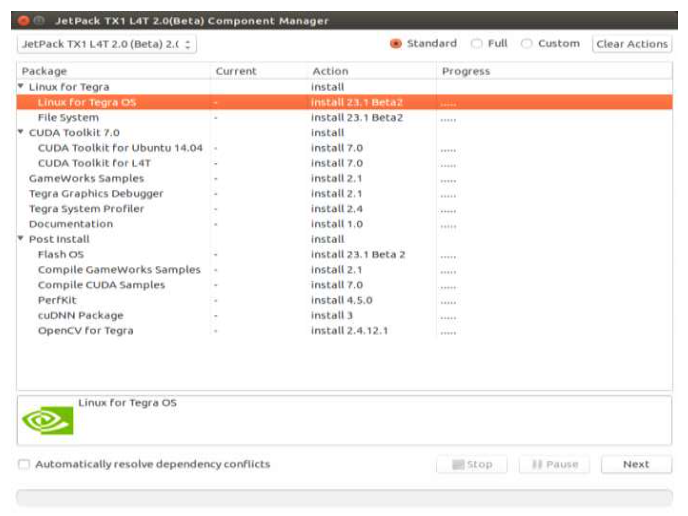
Task: Click the Pause button
Action: click(554, 464)
